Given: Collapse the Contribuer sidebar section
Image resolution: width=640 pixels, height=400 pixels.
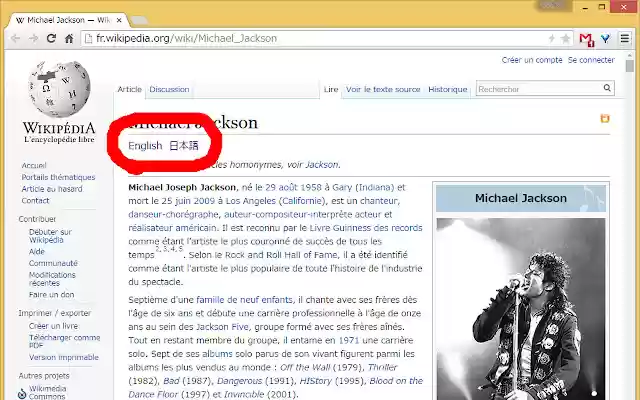Looking at the screenshot, I should pos(37,219).
